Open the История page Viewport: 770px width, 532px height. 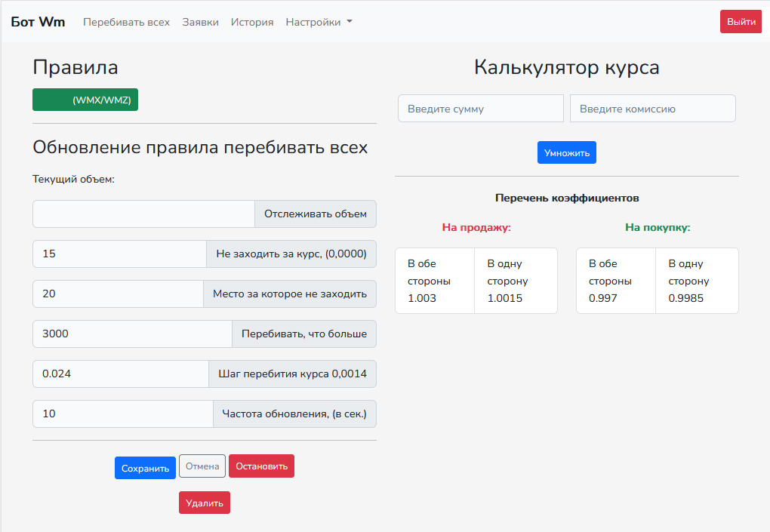[252, 22]
